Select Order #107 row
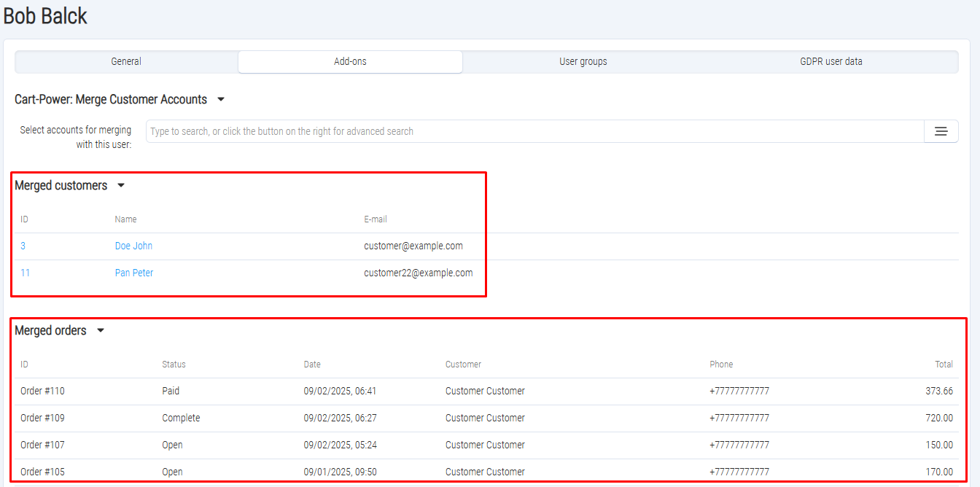The image size is (980, 487). point(42,445)
